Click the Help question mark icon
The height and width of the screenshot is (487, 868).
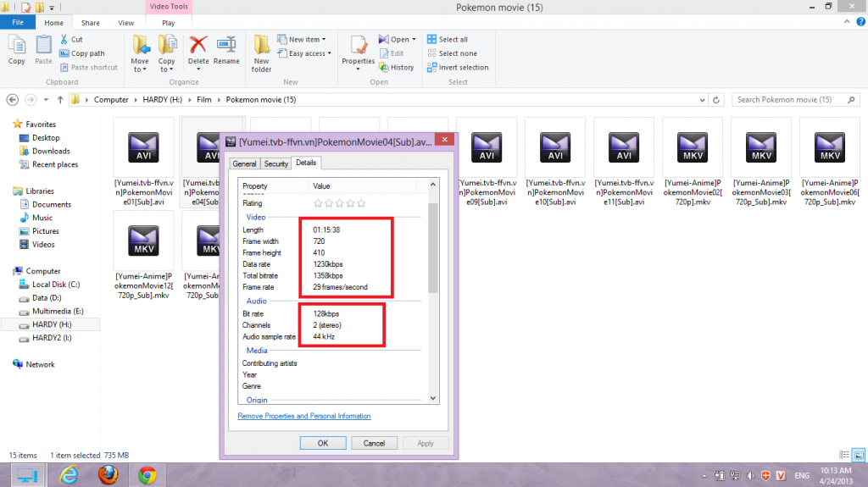pos(861,22)
